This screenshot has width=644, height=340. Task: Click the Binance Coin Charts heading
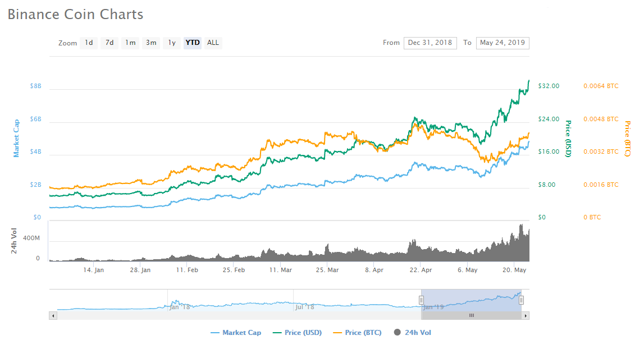click(x=75, y=14)
